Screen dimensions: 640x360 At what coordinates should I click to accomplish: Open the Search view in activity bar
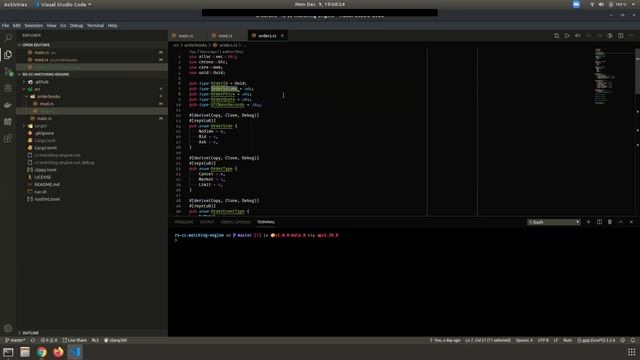tap(8, 38)
